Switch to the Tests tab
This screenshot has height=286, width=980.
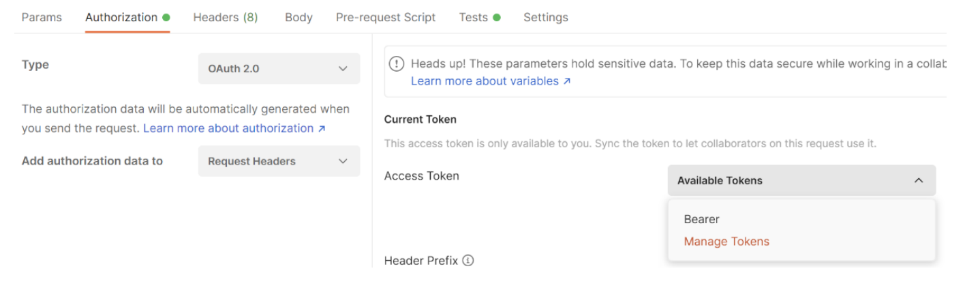pos(473,17)
